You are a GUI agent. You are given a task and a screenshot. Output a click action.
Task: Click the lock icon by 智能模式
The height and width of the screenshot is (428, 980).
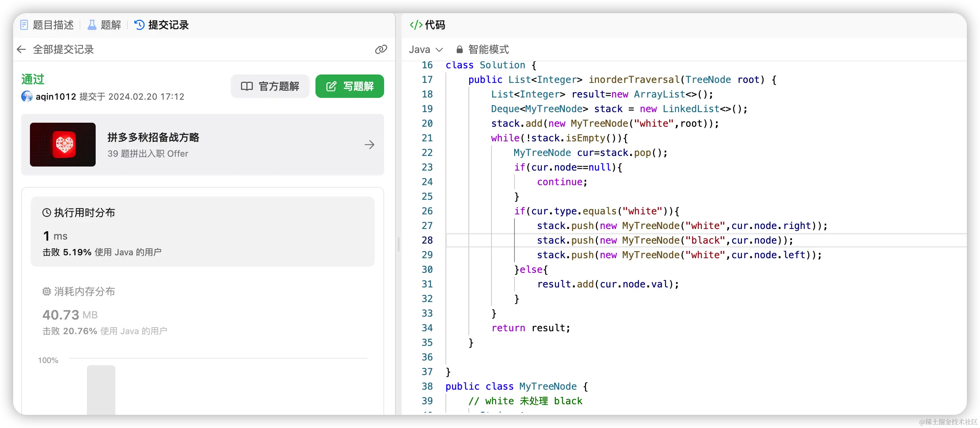click(460, 49)
